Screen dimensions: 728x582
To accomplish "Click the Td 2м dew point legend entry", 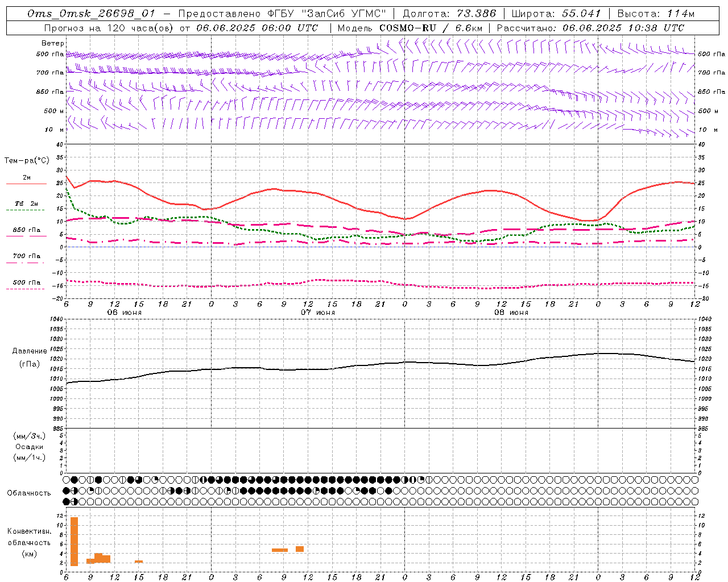I will coord(26,205).
